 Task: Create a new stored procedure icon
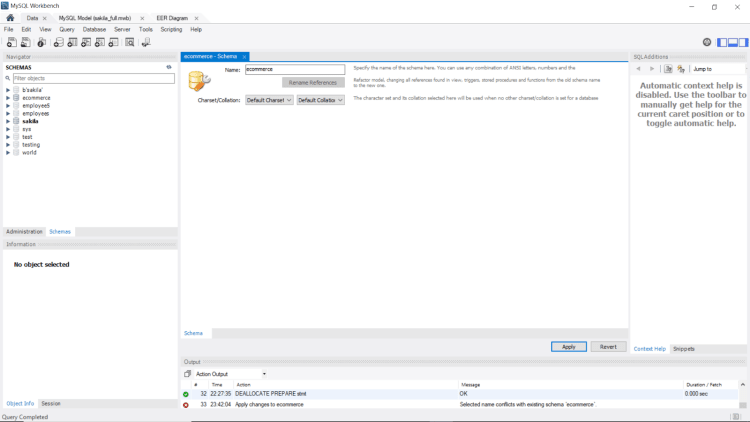[x=99, y=43]
